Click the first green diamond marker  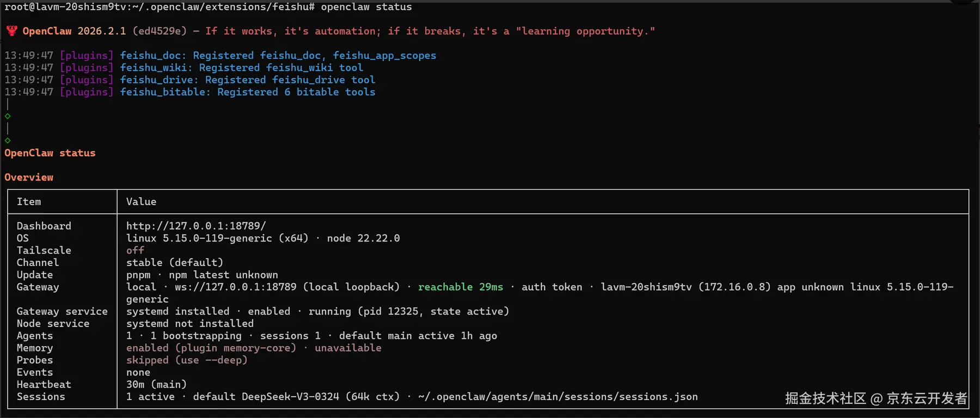[x=8, y=116]
